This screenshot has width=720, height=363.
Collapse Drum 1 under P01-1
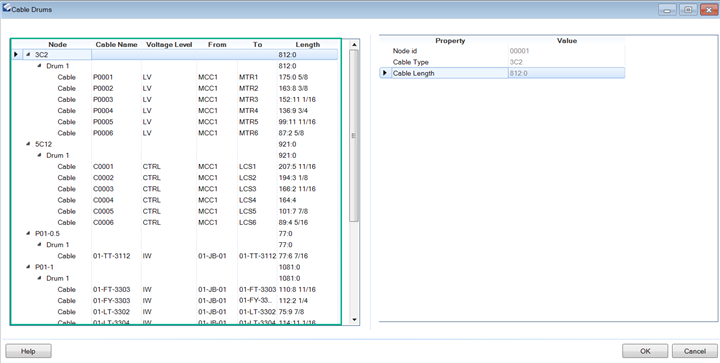coord(39,278)
